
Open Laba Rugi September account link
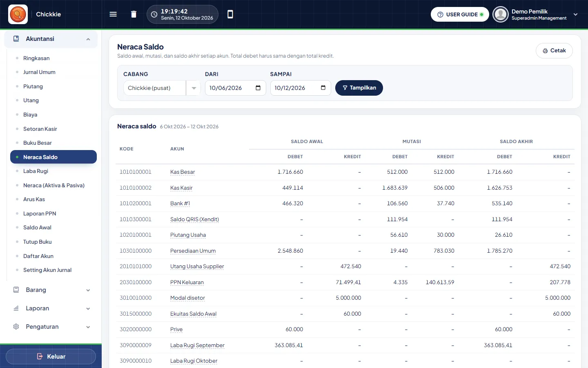tap(197, 346)
